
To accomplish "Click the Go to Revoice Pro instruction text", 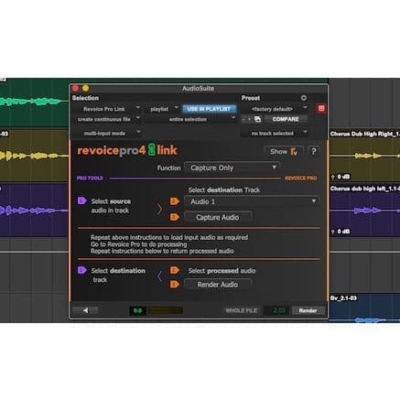I will click(x=139, y=244).
